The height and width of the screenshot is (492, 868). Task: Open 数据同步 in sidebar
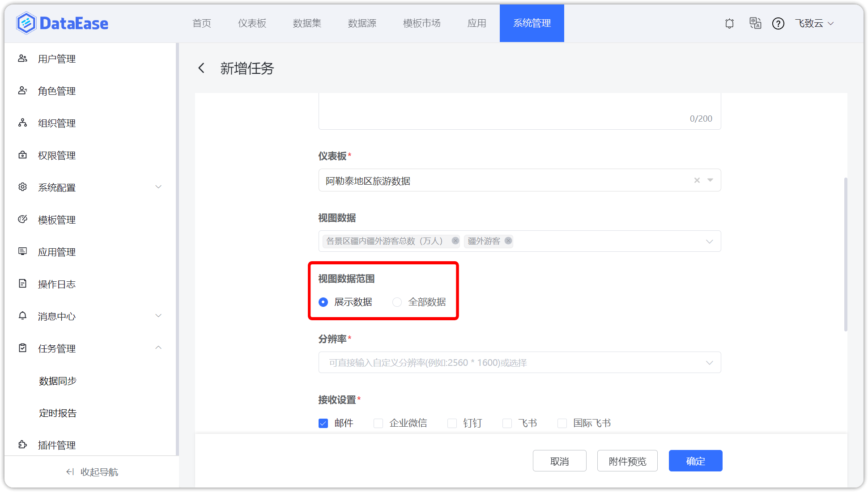click(58, 381)
